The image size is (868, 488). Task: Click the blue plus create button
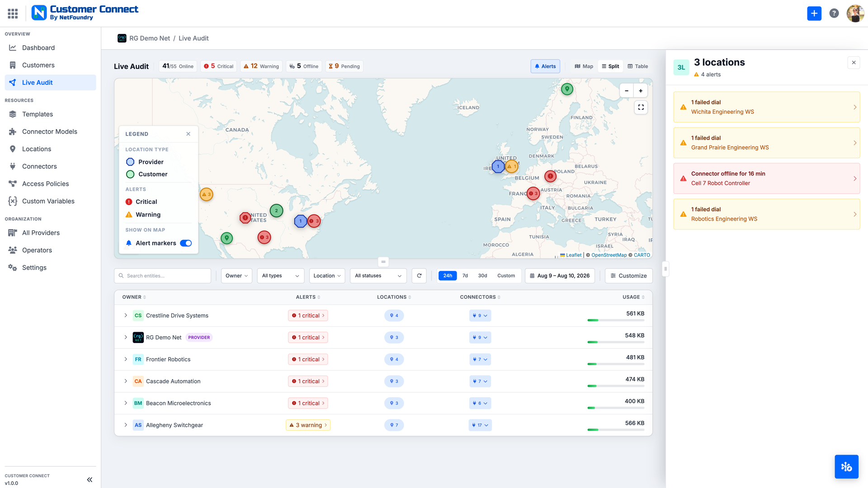(x=814, y=14)
